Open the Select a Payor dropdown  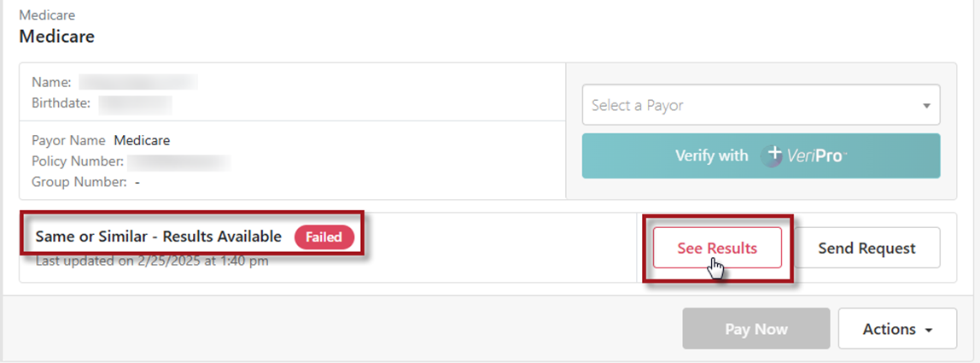click(751, 106)
